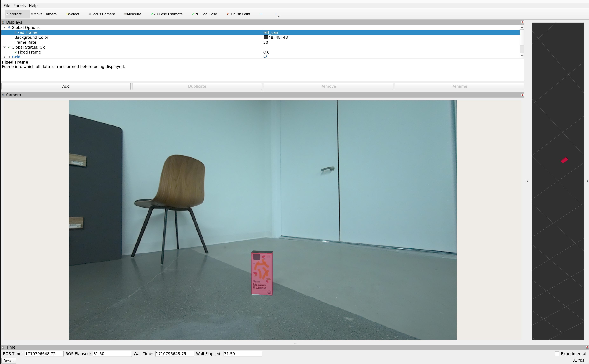Toggle the Grid display checkbox
This screenshot has width=589, height=364.
tap(266, 57)
